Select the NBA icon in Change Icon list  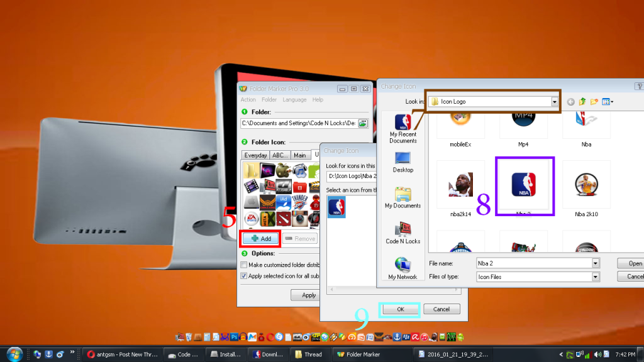336,206
